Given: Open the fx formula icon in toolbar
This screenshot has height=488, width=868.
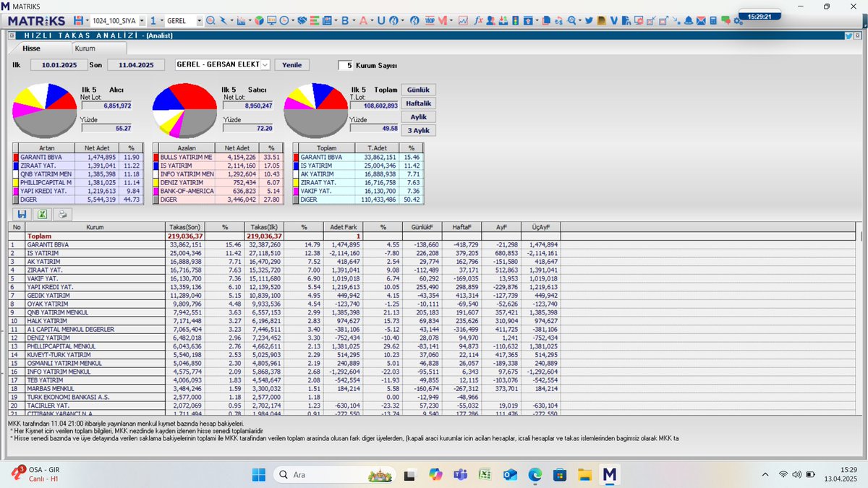Looking at the screenshot, I should (479, 20).
